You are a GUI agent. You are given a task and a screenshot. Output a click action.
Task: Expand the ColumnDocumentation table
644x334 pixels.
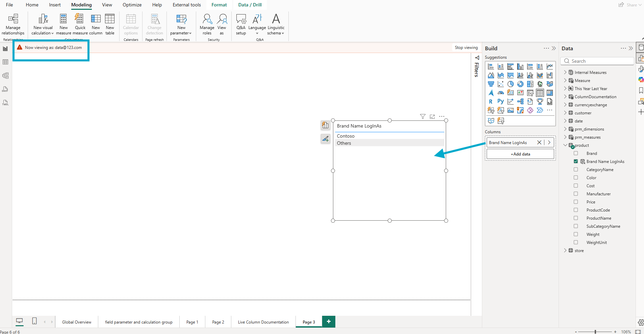(565, 96)
